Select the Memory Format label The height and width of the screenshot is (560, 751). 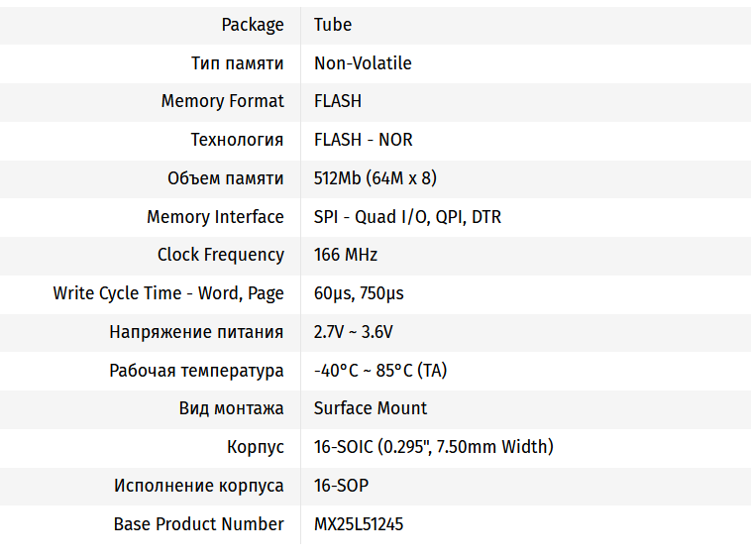tap(222, 101)
